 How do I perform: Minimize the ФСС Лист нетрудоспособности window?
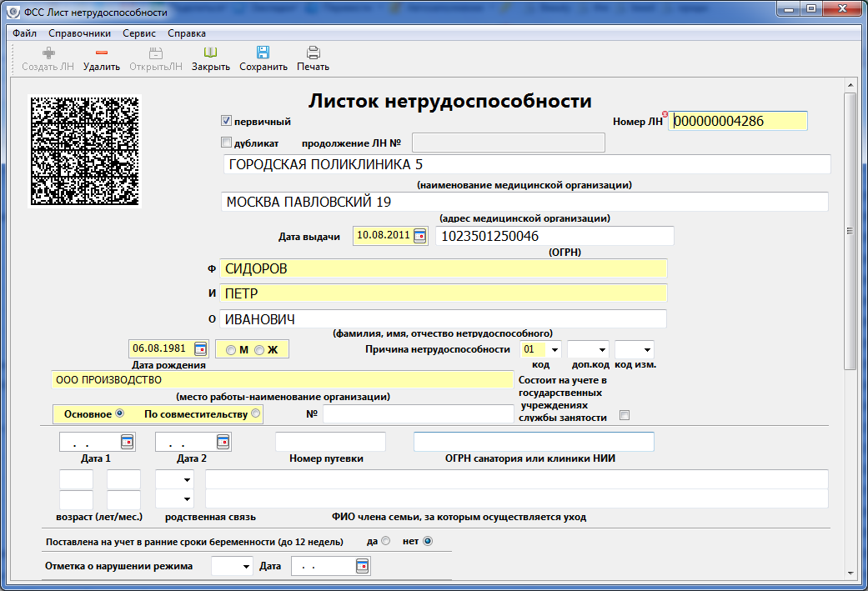(x=789, y=8)
